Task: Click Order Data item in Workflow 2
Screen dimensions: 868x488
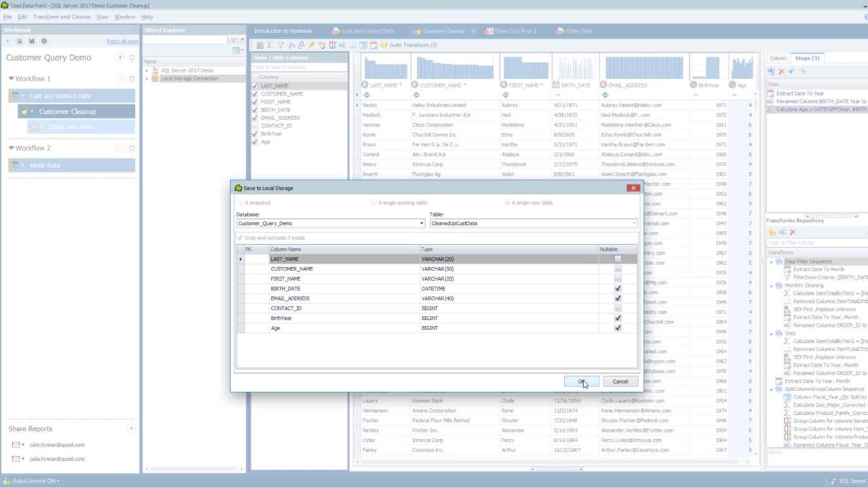Action: tap(71, 165)
